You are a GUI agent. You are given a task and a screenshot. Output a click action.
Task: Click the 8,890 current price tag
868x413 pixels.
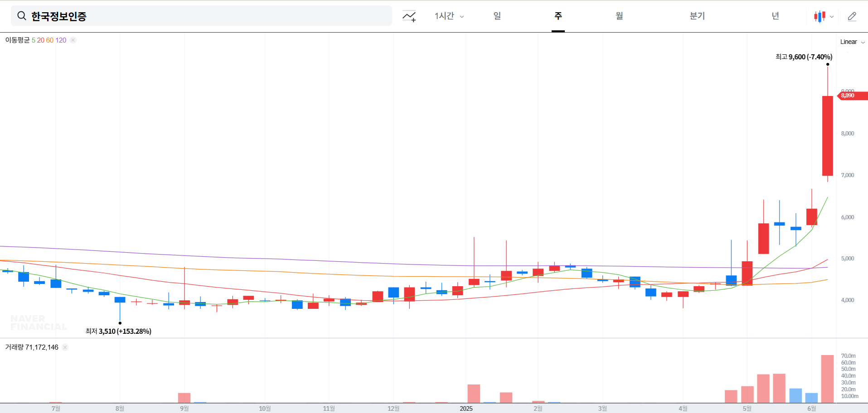tap(852, 96)
